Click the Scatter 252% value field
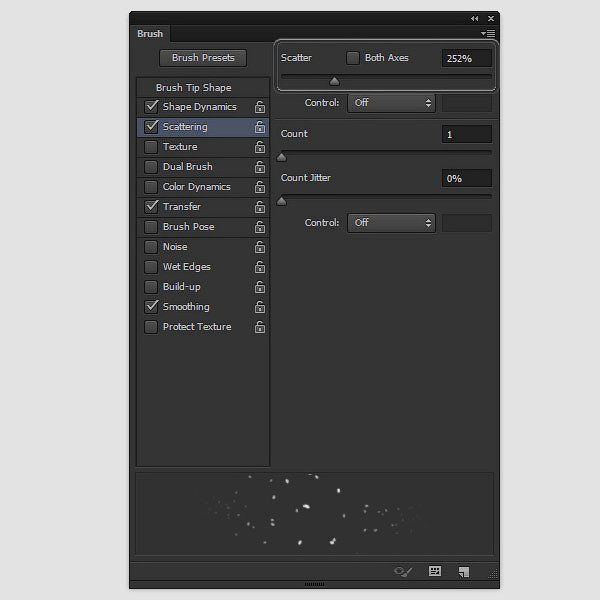 pyautogui.click(x=467, y=59)
